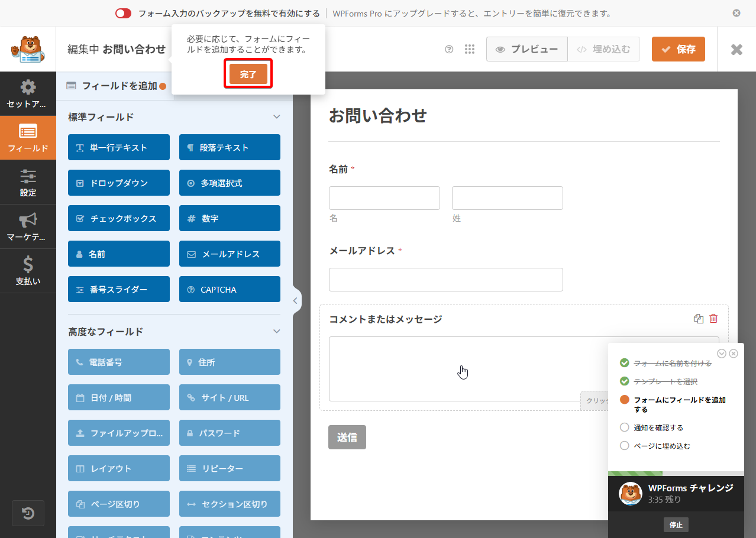Viewport: 756px width, 538px height.
Task: Select ページに埋め込む challenge step circle
Action: 624,446
